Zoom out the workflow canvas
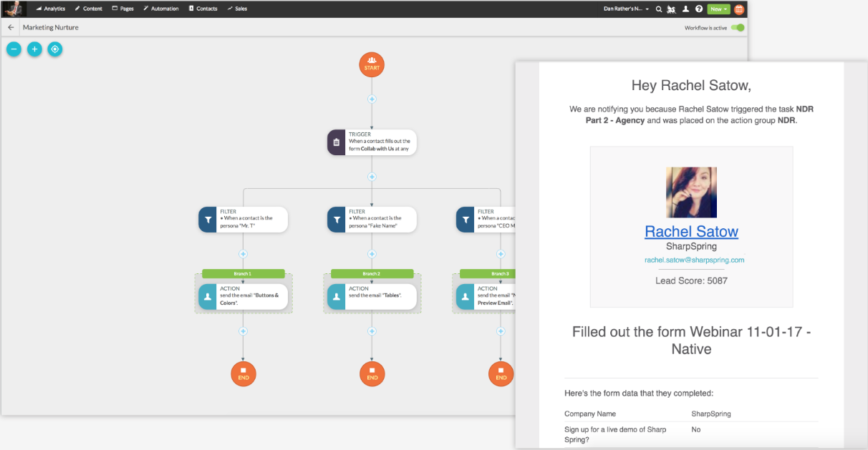The image size is (868, 450). 14,49
